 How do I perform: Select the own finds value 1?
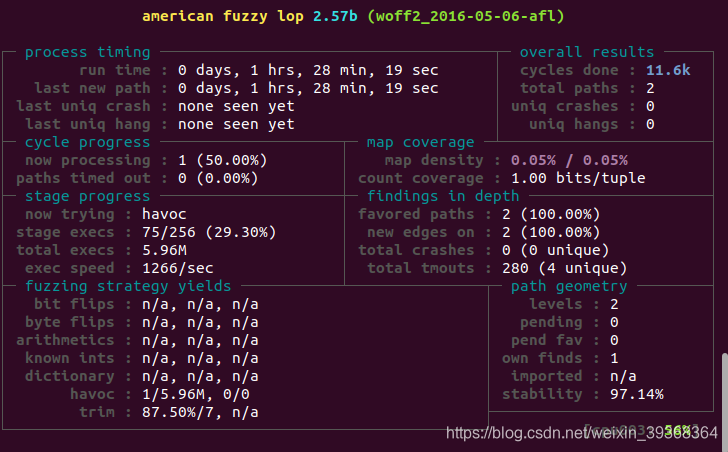pos(614,359)
